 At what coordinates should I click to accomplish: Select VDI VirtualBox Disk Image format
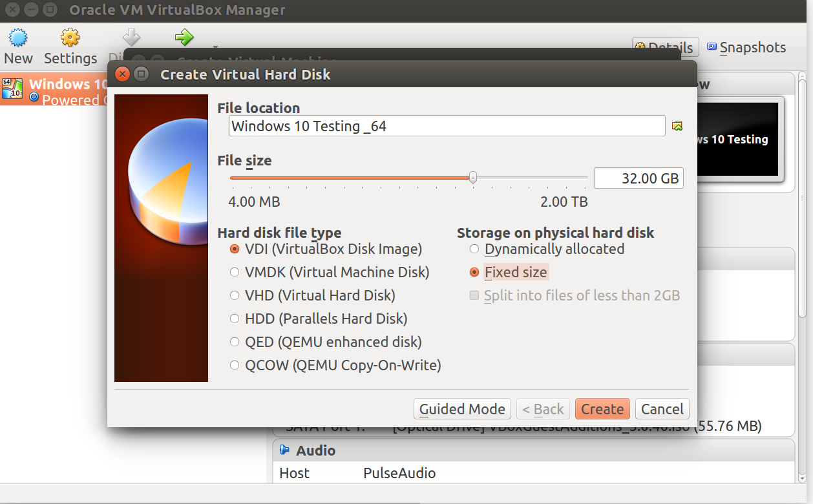pyautogui.click(x=235, y=249)
